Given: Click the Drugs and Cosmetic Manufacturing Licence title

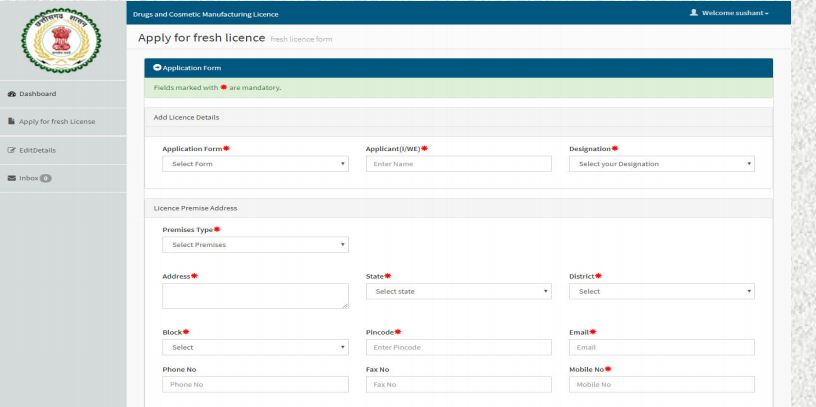Looking at the screenshot, I should pyautogui.click(x=207, y=14).
